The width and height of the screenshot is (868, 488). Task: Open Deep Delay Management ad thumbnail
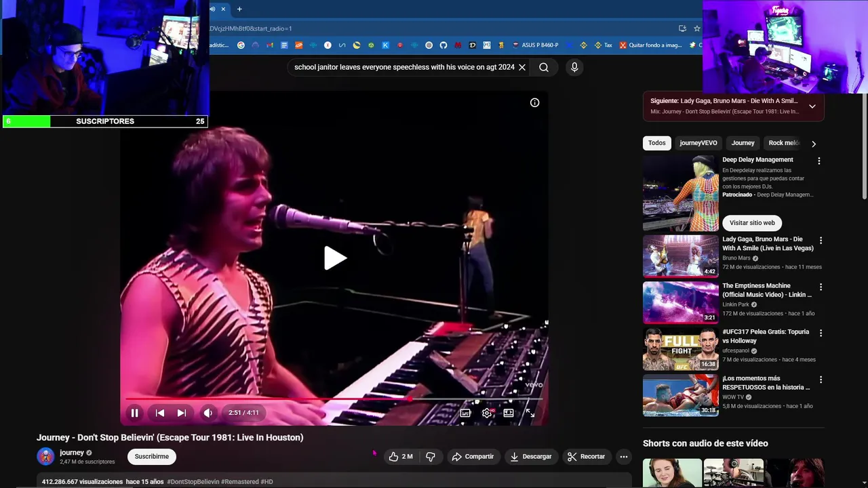coord(681,193)
